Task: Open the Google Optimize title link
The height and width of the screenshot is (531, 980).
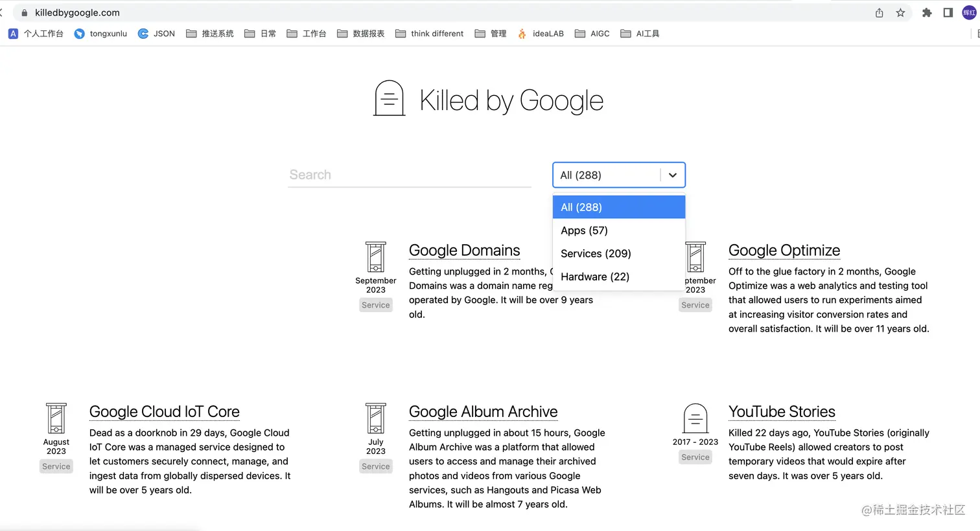Action: tap(784, 251)
